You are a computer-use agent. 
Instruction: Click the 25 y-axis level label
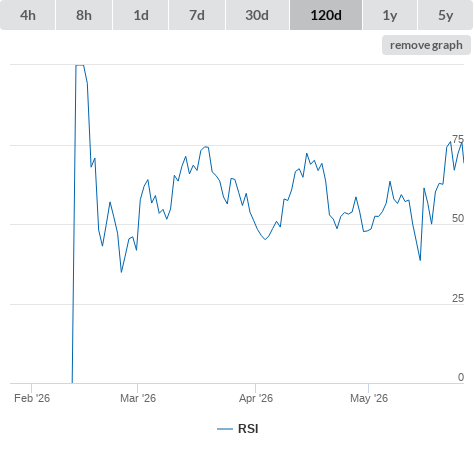click(458, 298)
